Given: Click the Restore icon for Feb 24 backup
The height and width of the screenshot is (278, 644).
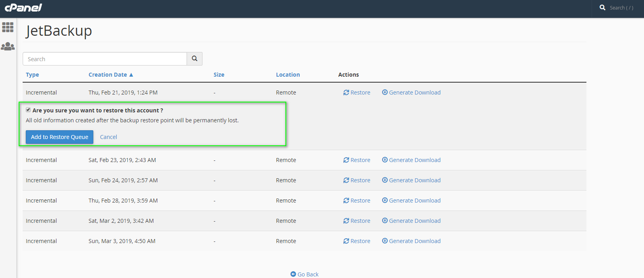Looking at the screenshot, I should tap(346, 180).
